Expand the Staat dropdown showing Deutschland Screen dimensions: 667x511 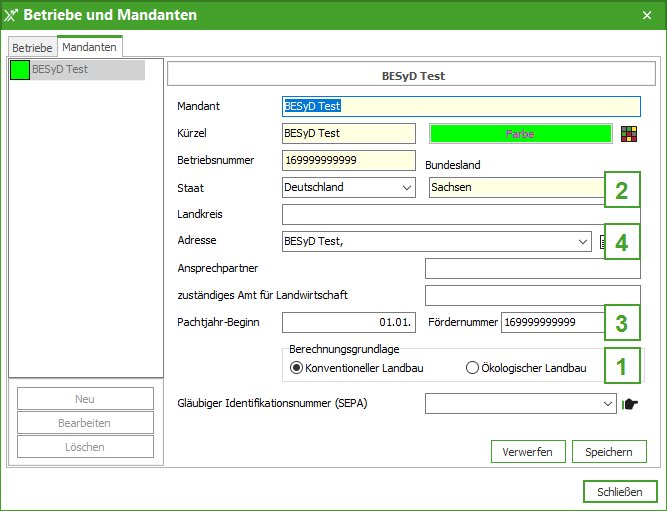point(406,187)
